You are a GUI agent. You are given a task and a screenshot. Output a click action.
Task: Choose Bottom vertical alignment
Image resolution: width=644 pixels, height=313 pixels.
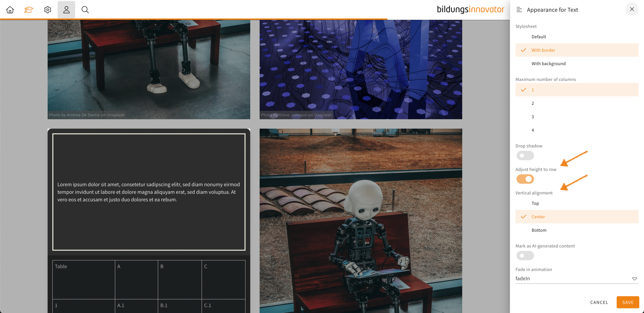pyautogui.click(x=539, y=230)
